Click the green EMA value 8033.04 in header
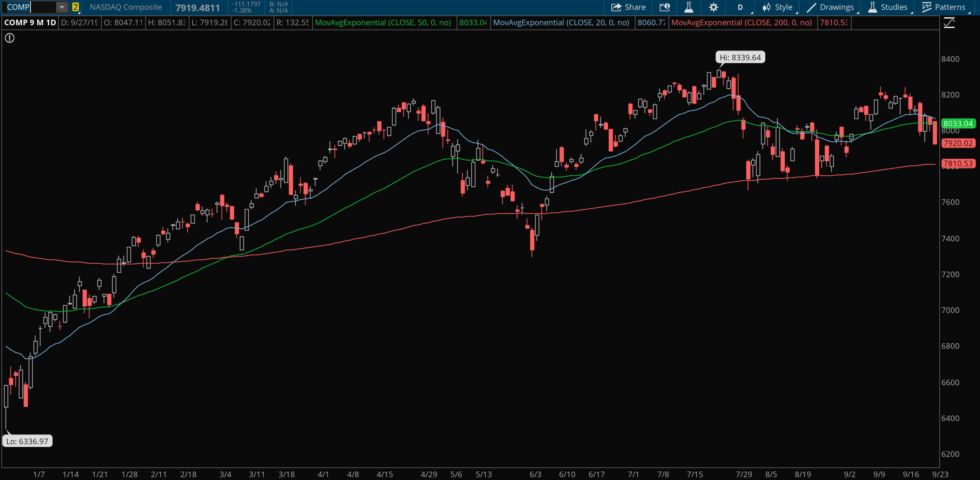980x480 pixels. tap(473, 22)
